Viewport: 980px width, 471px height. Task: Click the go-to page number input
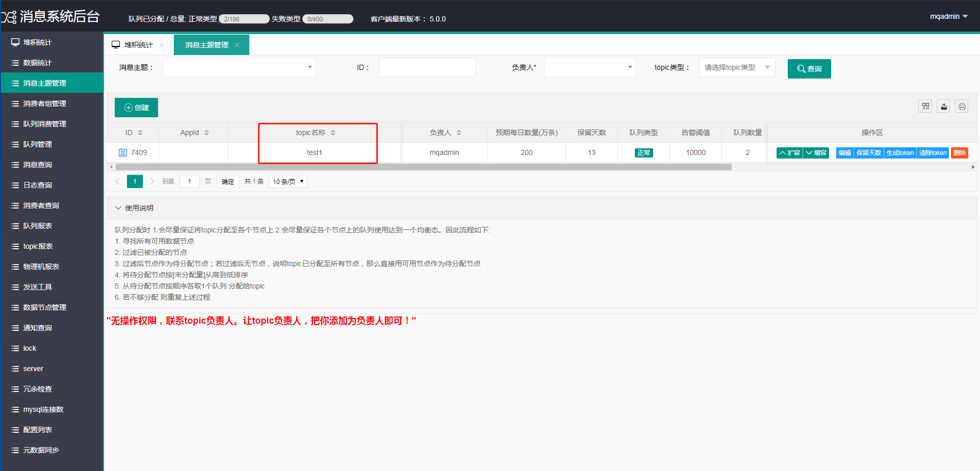(x=189, y=181)
